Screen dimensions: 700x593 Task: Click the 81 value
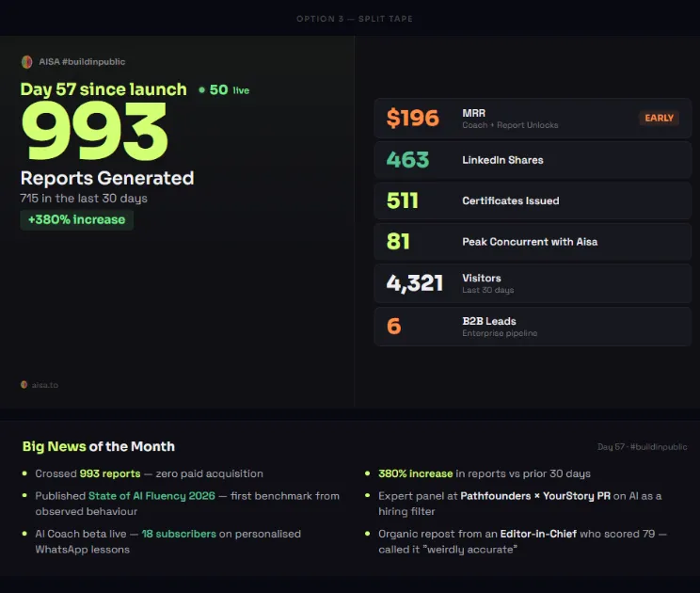click(x=398, y=242)
